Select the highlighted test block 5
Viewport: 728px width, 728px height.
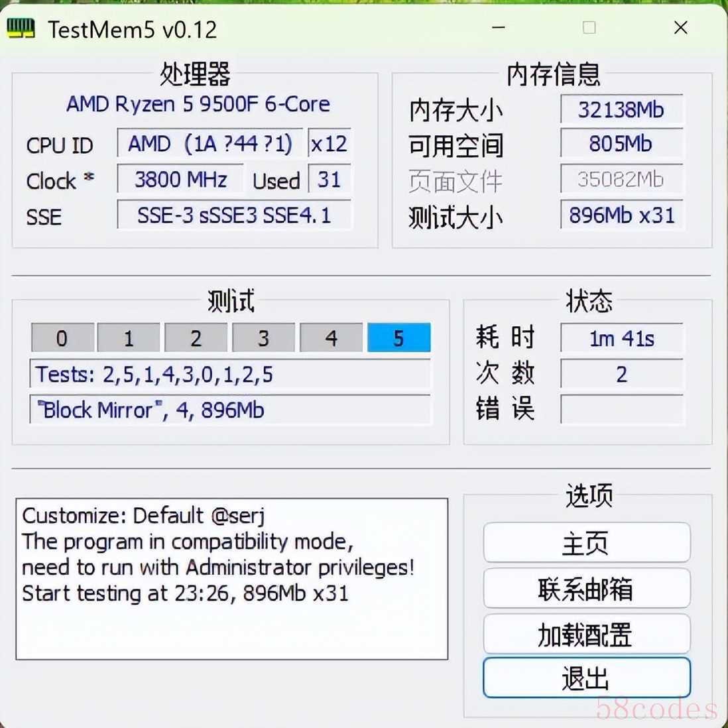point(399,337)
